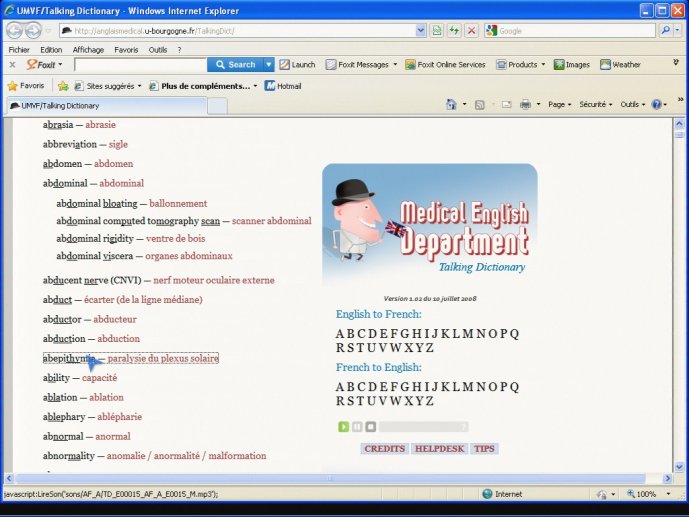
Task: Click the blue Foxit Search button
Action: (x=236, y=65)
